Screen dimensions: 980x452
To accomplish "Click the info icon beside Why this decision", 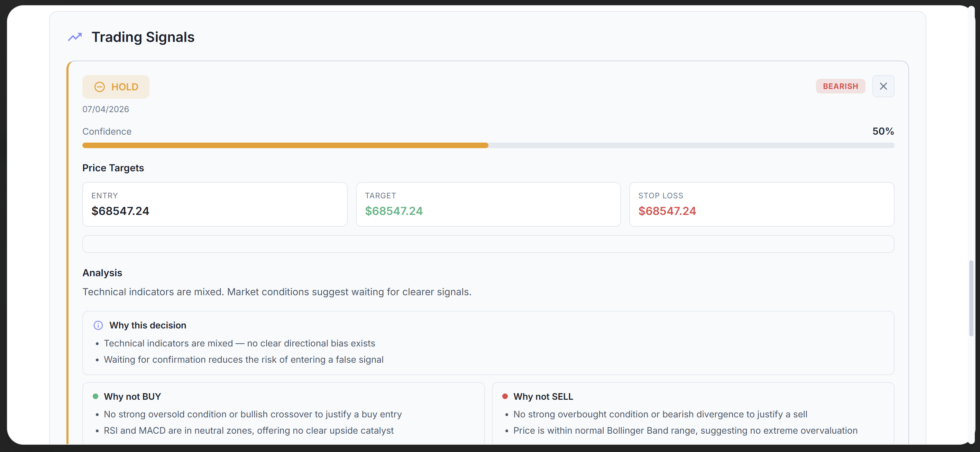I will [x=98, y=325].
